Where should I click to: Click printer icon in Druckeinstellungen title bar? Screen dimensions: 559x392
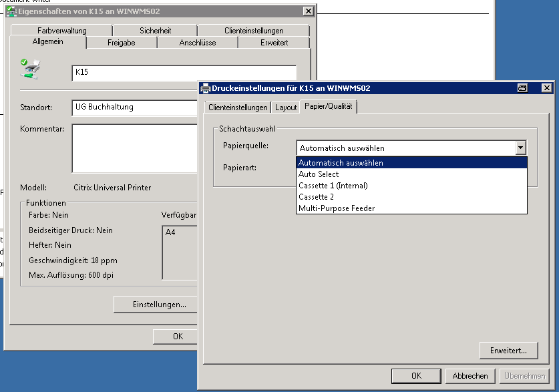205,88
